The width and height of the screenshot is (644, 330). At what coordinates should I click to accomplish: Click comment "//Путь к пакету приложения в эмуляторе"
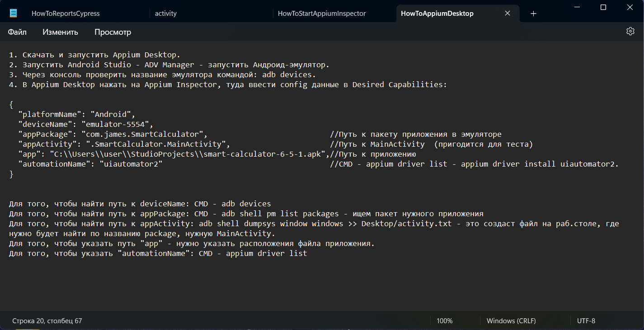pos(416,134)
